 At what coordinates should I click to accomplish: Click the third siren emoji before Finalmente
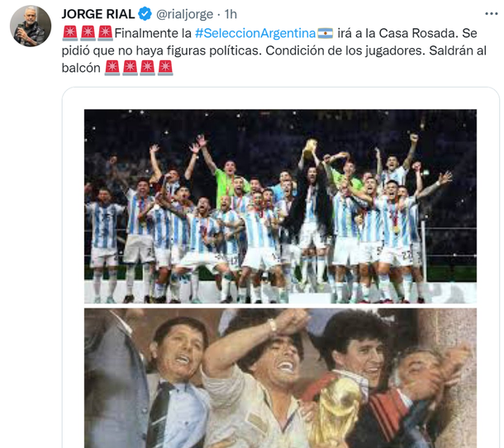(105, 33)
